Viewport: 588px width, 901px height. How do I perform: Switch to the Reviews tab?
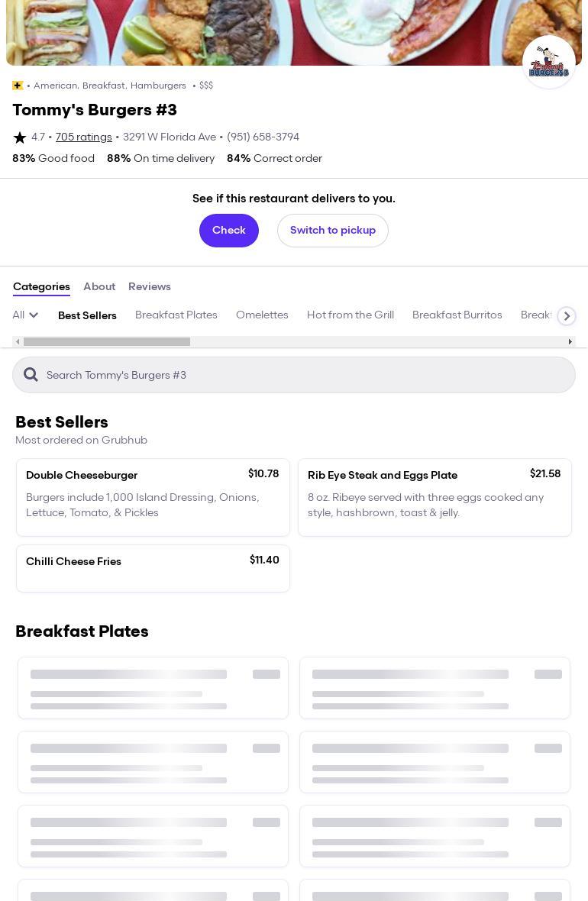pos(150,287)
